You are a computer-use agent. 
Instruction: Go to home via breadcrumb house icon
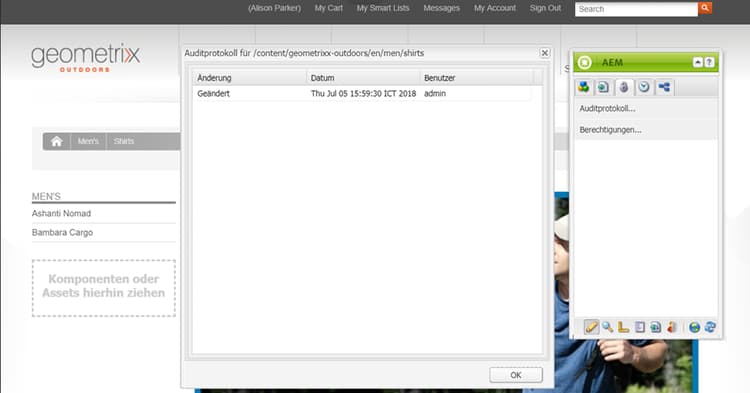tap(57, 142)
